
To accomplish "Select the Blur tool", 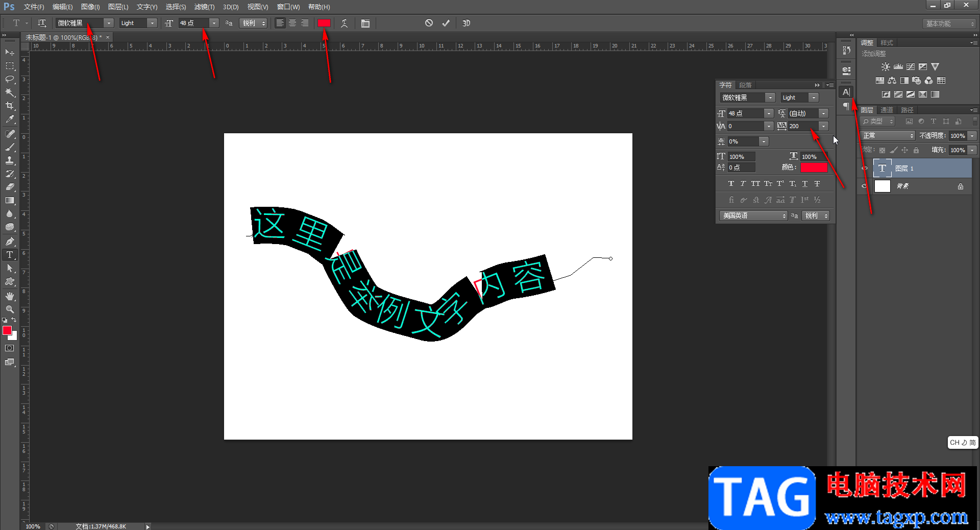I will (x=10, y=213).
